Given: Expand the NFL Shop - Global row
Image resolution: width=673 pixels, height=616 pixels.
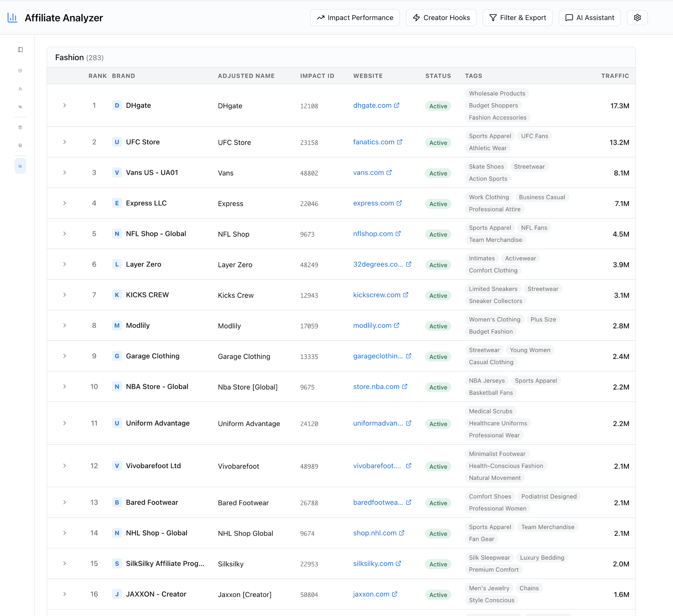Looking at the screenshot, I should pos(64,234).
